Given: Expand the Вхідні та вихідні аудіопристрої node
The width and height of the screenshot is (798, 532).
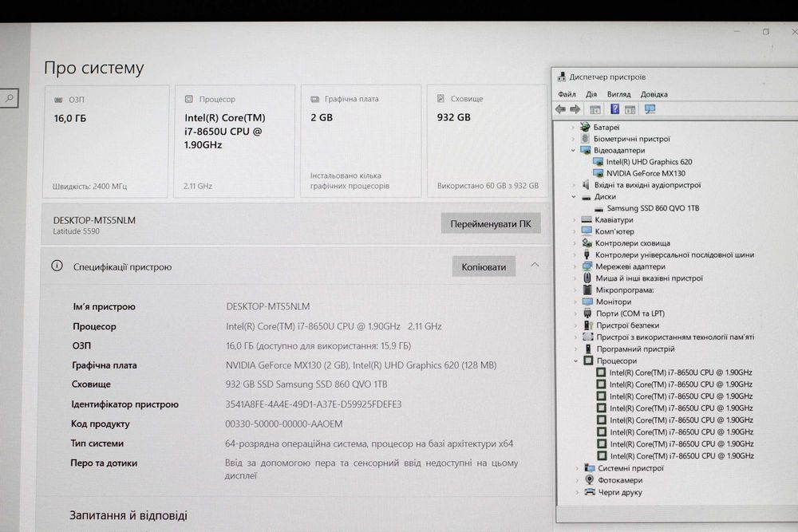Looking at the screenshot, I should (574, 185).
